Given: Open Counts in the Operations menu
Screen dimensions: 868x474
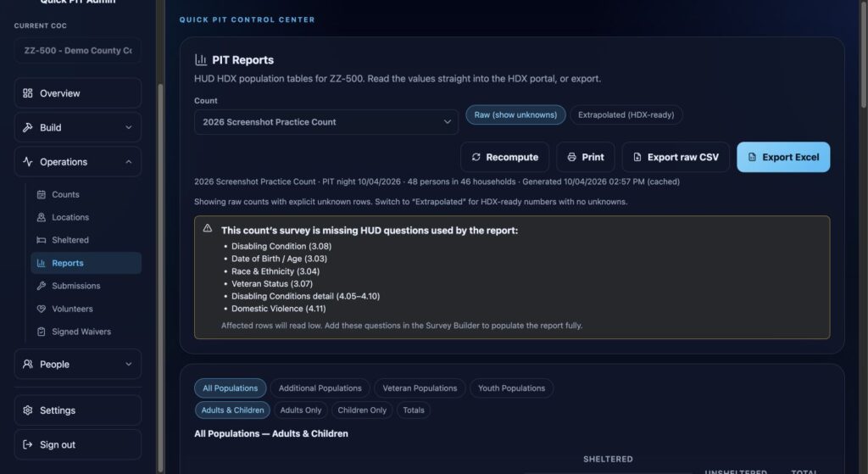Looking at the screenshot, I should tap(86, 194).
